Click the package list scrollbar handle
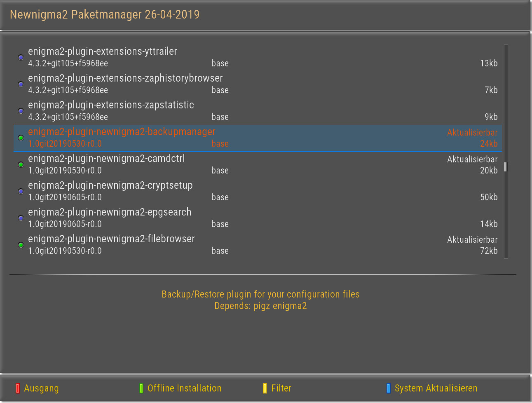The height and width of the screenshot is (403, 532). (x=506, y=167)
